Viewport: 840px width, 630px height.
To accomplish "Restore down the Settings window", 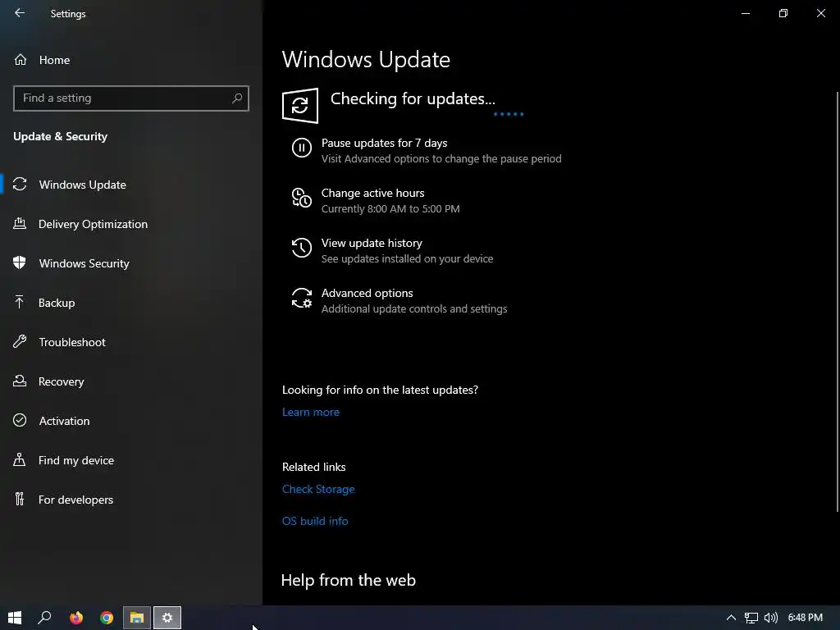I will pyautogui.click(x=783, y=13).
